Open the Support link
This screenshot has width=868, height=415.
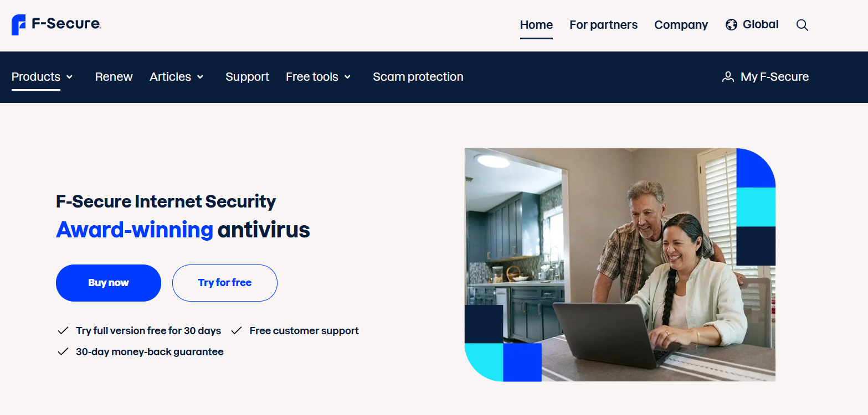[247, 77]
